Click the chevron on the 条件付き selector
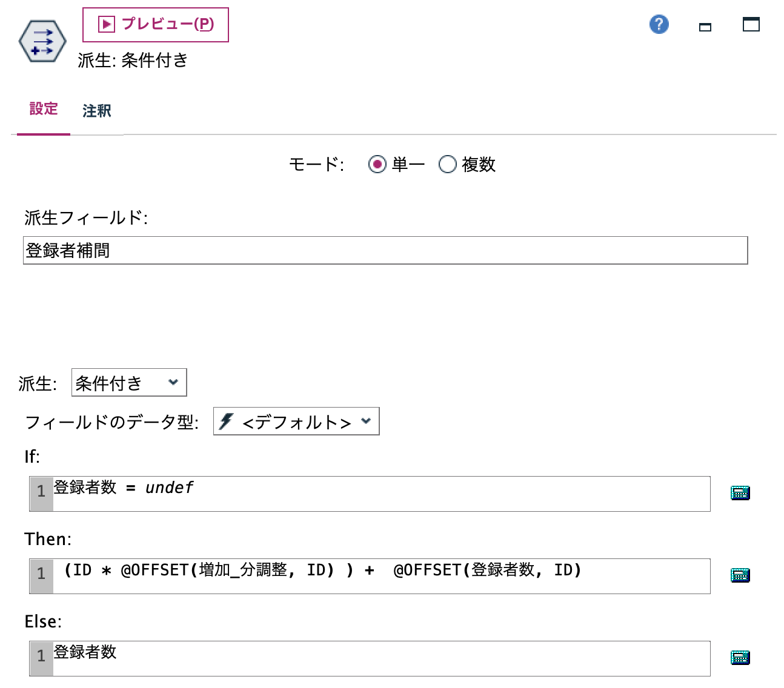 174,382
